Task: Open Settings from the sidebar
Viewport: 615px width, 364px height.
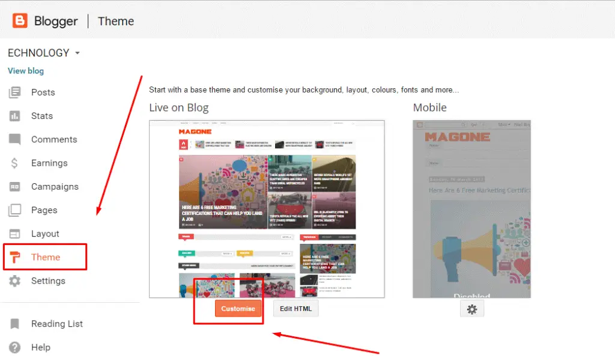Action: (x=48, y=281)
